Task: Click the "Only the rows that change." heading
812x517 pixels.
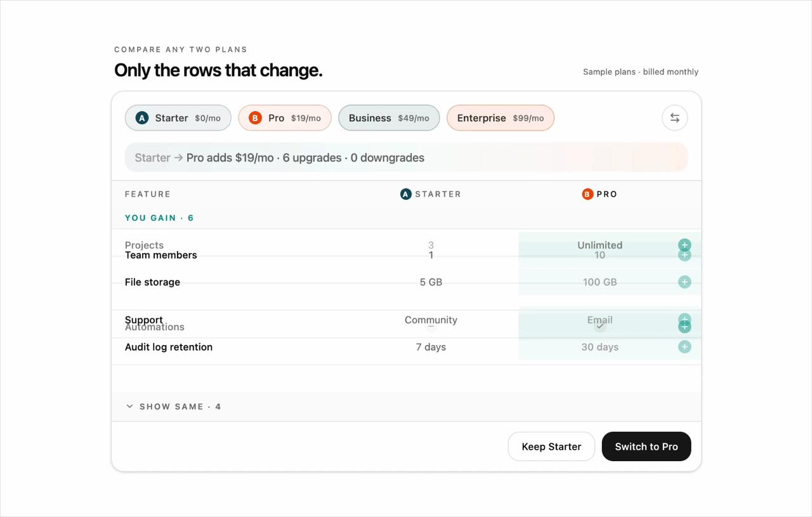Action: tap(218, 70)
